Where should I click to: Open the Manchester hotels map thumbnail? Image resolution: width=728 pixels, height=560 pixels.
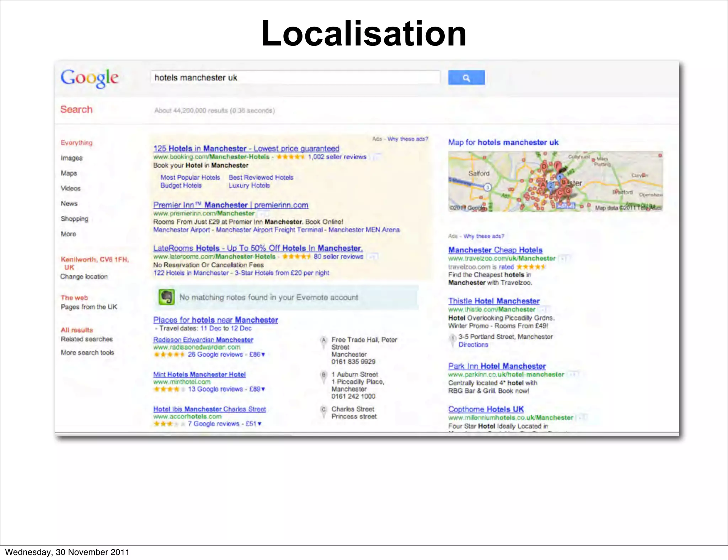555,181
